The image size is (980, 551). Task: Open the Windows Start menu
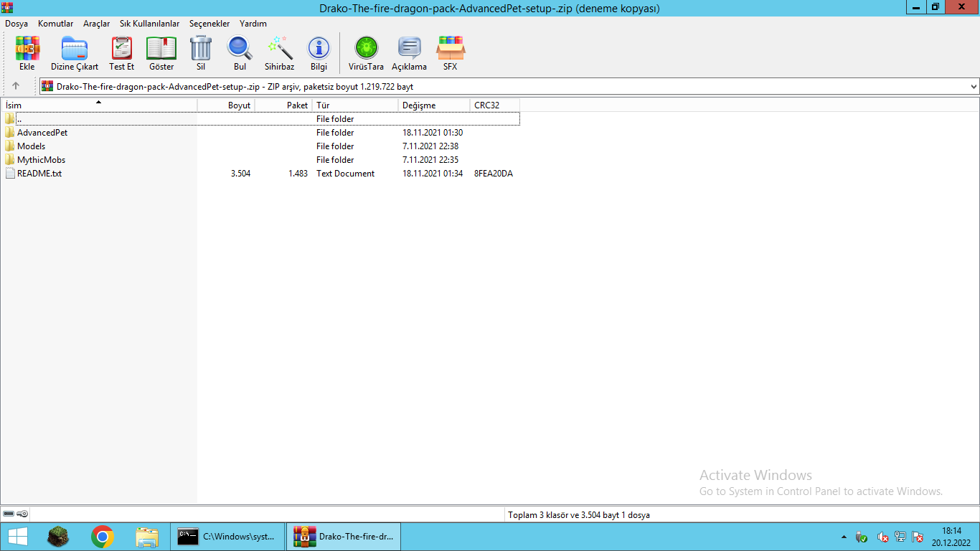tap(17, 537)
